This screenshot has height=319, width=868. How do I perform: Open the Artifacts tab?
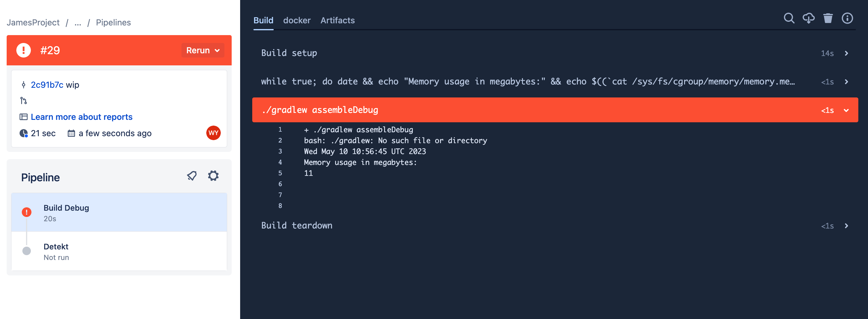click(x=337, y=20)
